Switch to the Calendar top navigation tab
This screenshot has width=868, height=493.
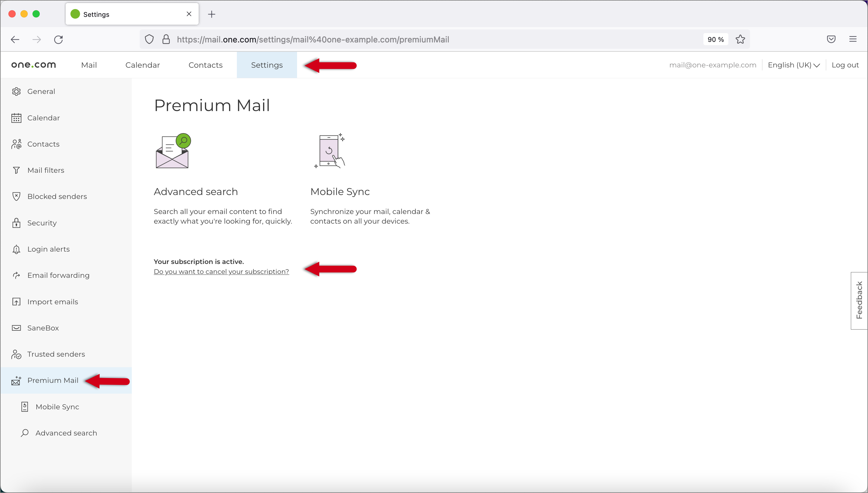(143, 65)
